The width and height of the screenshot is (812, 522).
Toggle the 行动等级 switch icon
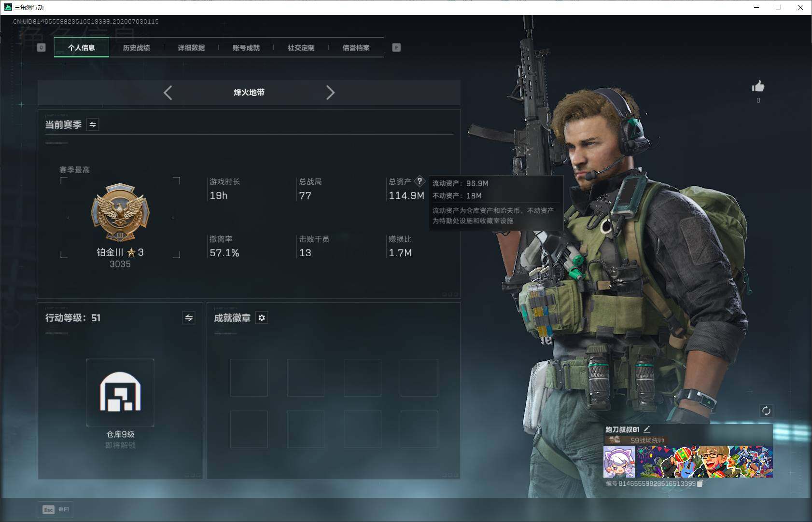(189, 317)
